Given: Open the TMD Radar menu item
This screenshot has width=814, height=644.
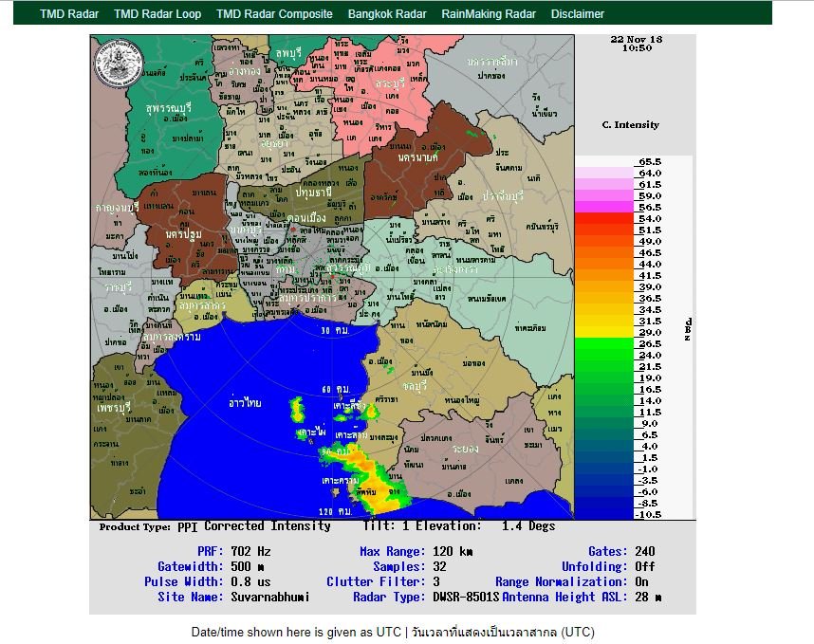Looking at the screenshot, I should pos(69,14).
